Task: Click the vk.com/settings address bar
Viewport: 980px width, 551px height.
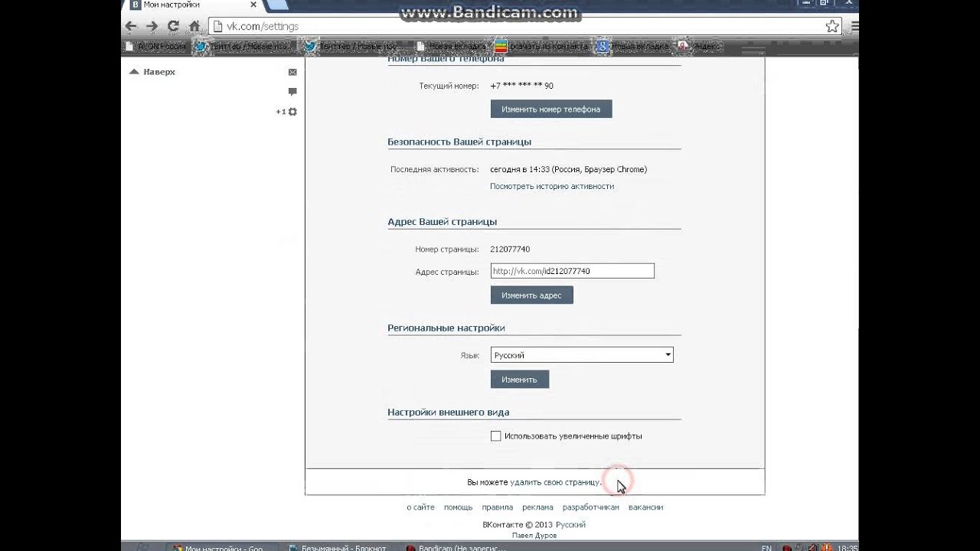Action: pyautogui.click(x=525, y=26)
